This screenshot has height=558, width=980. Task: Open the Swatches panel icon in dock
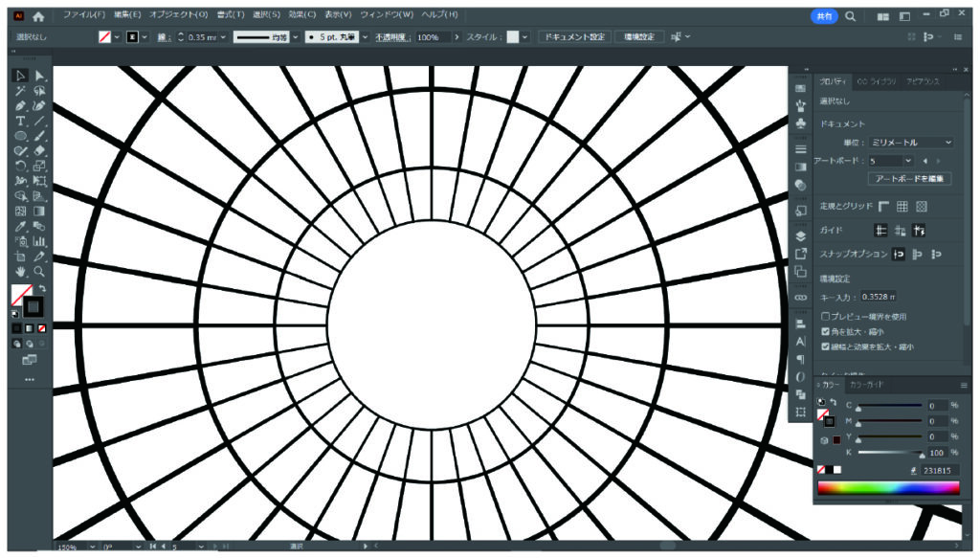801,89
